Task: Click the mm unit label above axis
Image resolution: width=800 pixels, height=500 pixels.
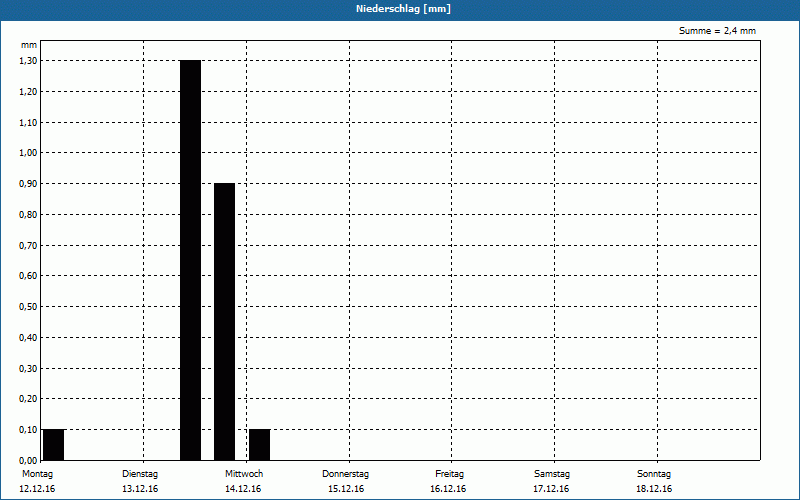Action: point(29,45)
